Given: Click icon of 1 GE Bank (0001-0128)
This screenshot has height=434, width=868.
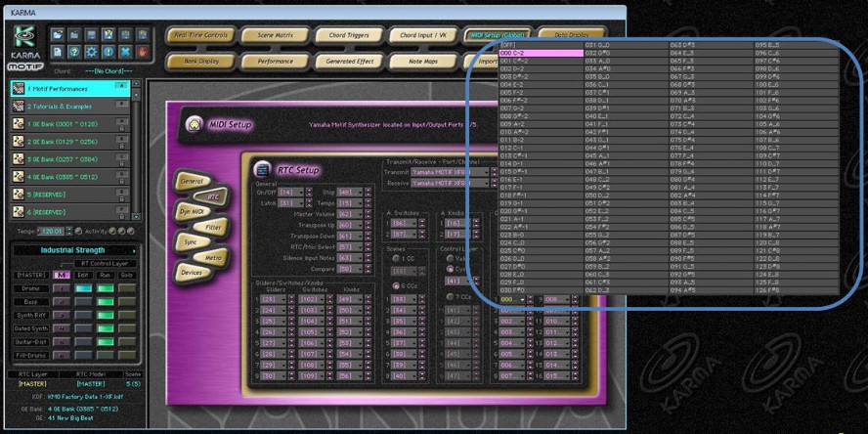Looking at the screenshot, I should tap(18, 124).
